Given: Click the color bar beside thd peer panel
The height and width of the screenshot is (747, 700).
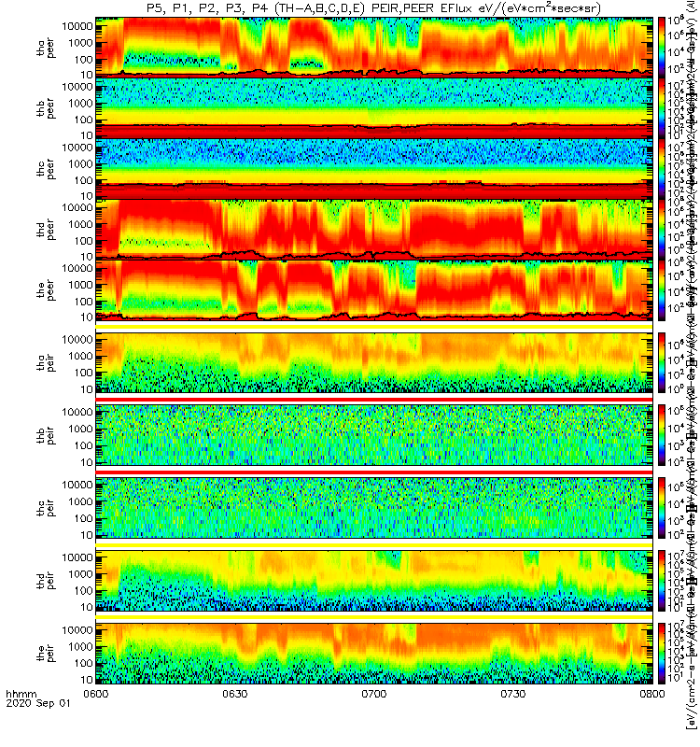Looking at the screenshot, I should pyautogui.click(x=662, y=229).
